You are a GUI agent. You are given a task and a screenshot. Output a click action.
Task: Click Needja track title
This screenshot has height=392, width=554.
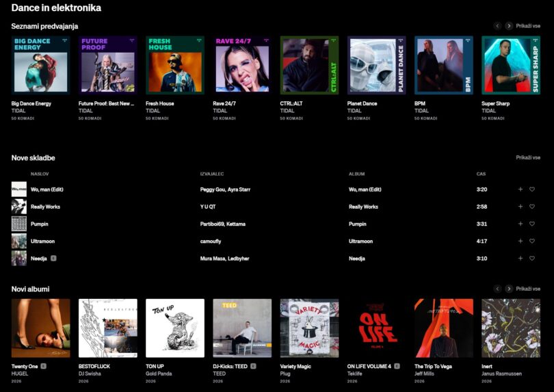[x=38, y=259]
